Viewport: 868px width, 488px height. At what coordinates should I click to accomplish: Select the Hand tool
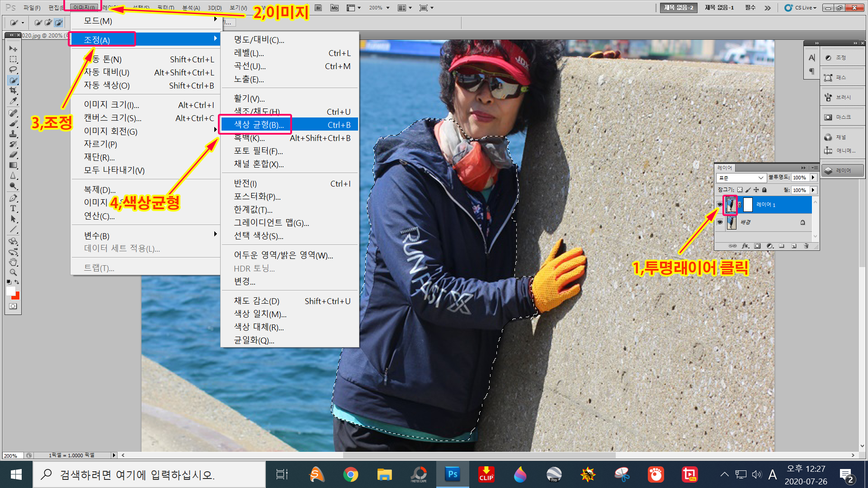click(13, 262)
